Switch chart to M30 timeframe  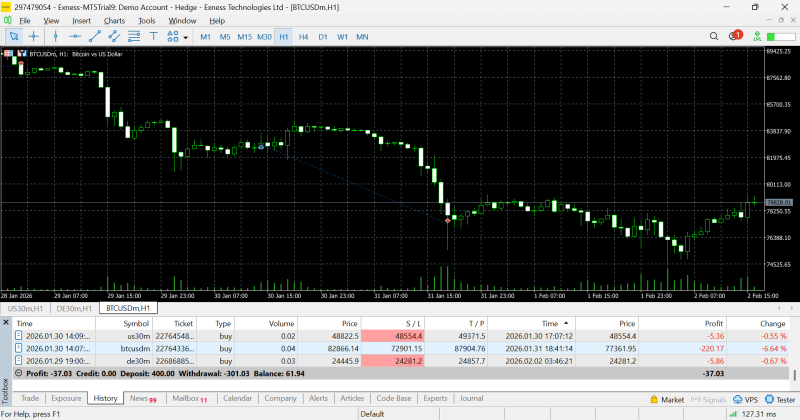(x=264, y=37)
